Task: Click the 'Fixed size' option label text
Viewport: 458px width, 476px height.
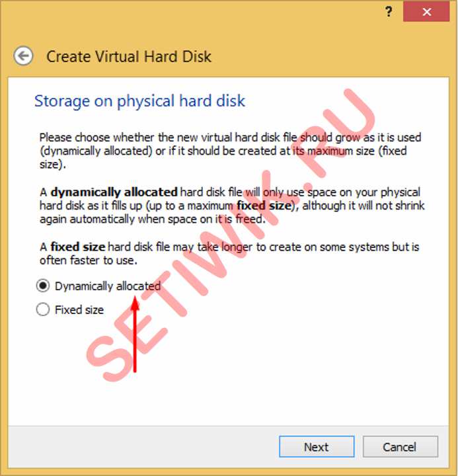Action: click(79, 310)
